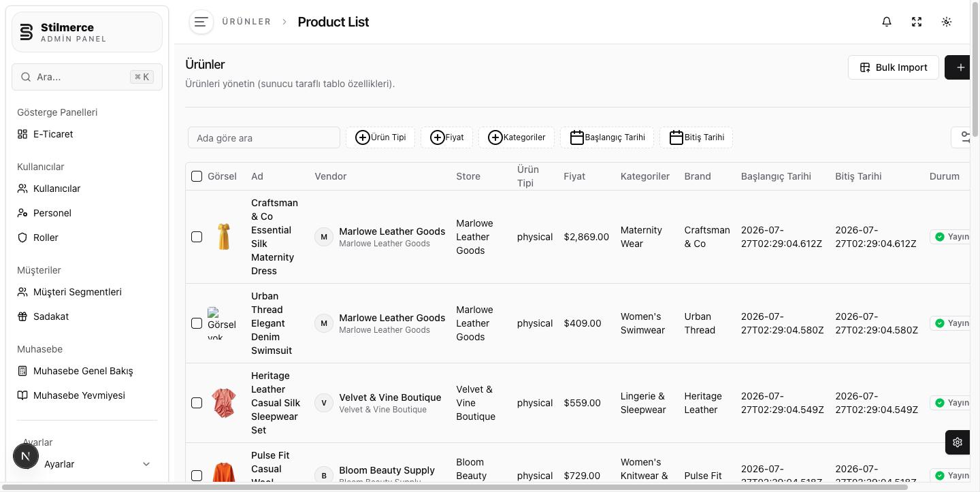Open Personel in sidebar
980x492 pixels.
click(x=87, y=213)
